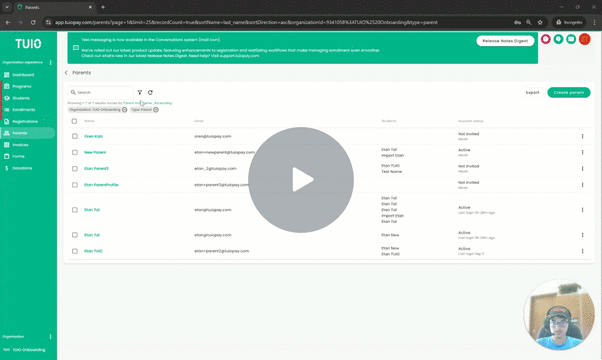Screen dimensions: 602x360
Task: Open the Registrations menu item
Action: click(25, 122)
